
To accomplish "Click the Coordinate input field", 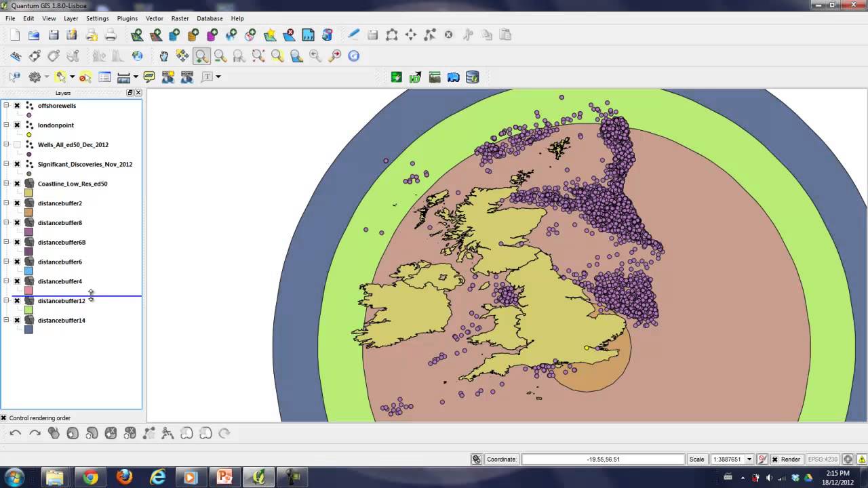I will coord(603,460).
